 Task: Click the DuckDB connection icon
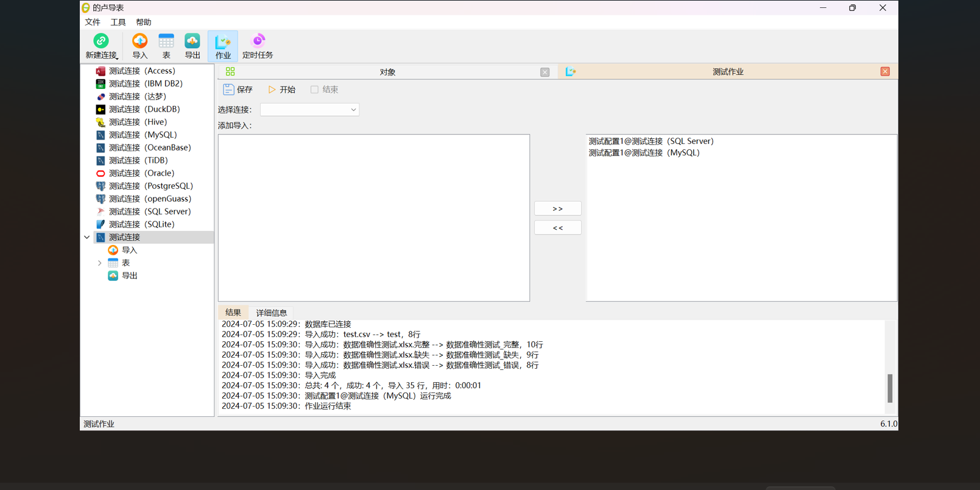click(x=100, y=109)
